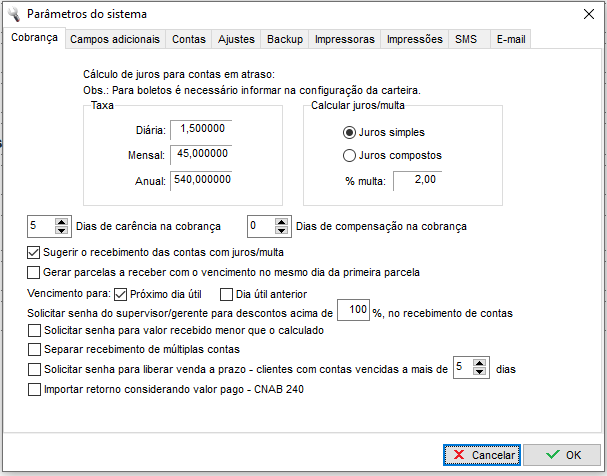Switch to the Campos adicionais tab
This screenshot has width=607, height=476.
(115, 39)
